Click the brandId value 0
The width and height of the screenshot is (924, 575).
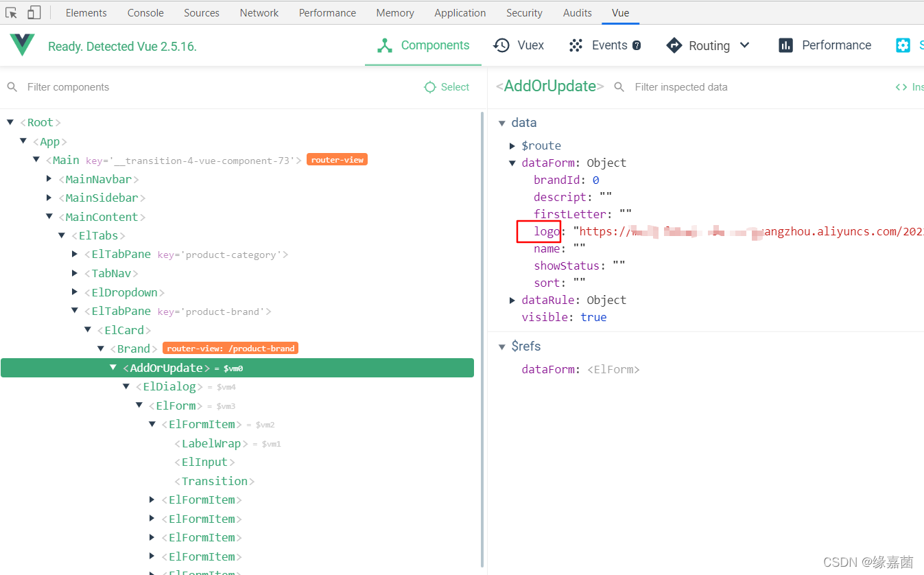595,180
